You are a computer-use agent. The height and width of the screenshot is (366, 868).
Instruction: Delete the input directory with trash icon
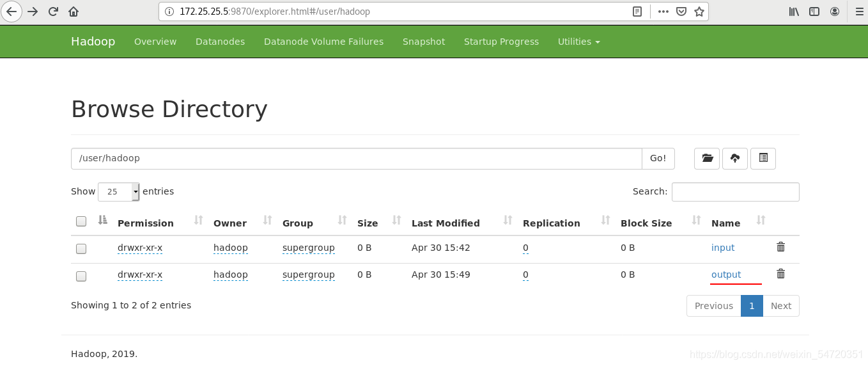pos(780,247)
